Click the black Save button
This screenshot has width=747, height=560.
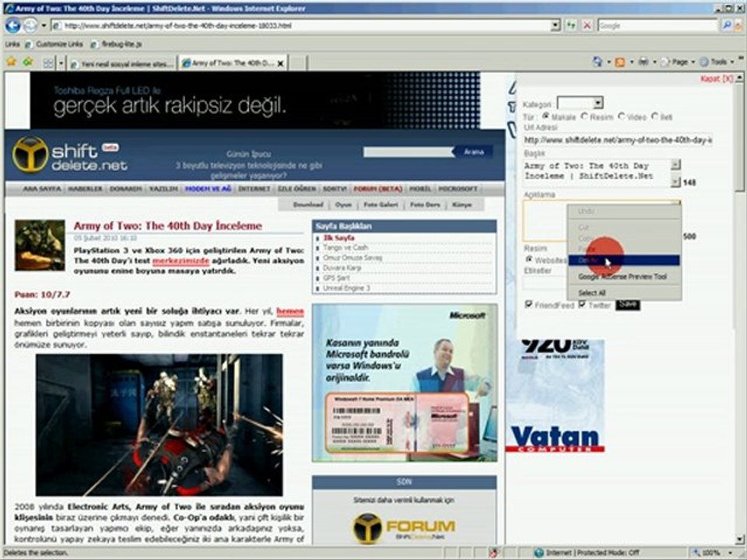pos(627,305)
